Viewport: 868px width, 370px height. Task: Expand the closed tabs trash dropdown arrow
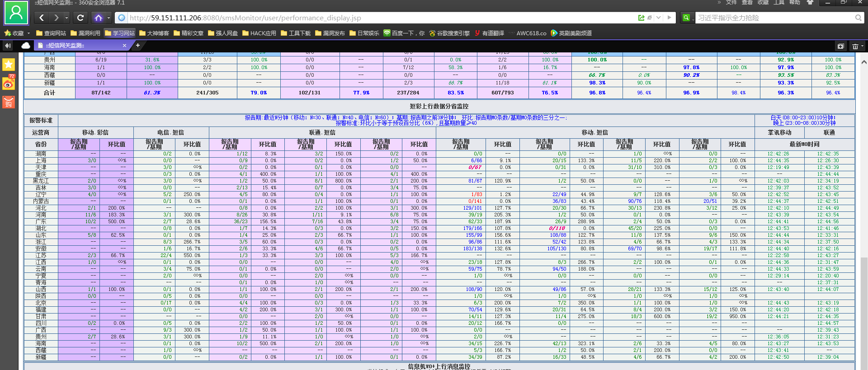tap(863, 46)
